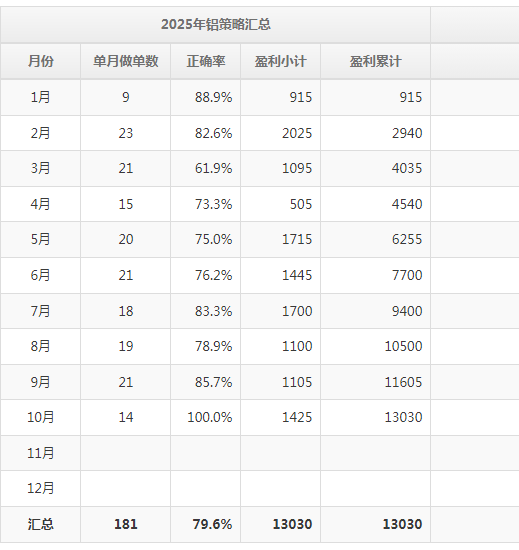Image resolution: width=519 pixels, height=550 pixels.
Task: Select profit subtotal 2025
Action: click(x=297, y=133)
